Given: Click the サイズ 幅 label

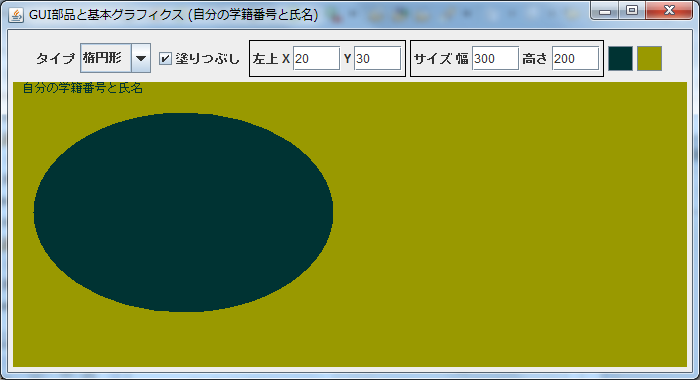Looking at the screenshot, I should click(441, 58).
